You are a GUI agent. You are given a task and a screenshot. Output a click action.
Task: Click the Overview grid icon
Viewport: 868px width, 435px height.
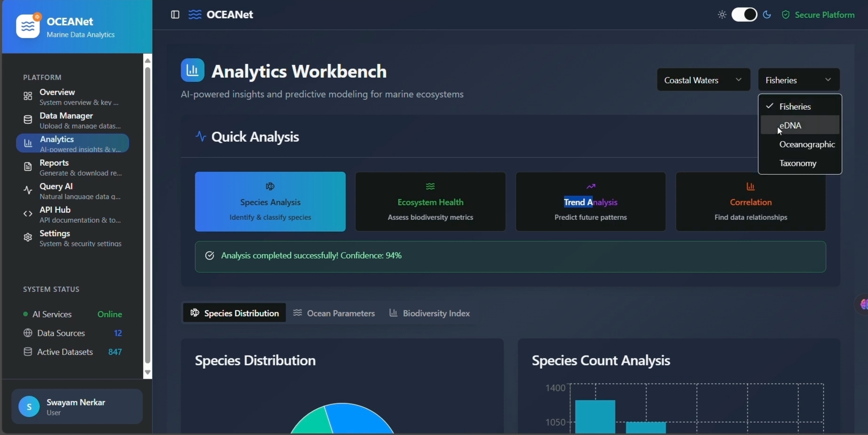pyautogui.click(x=28, y=96)
